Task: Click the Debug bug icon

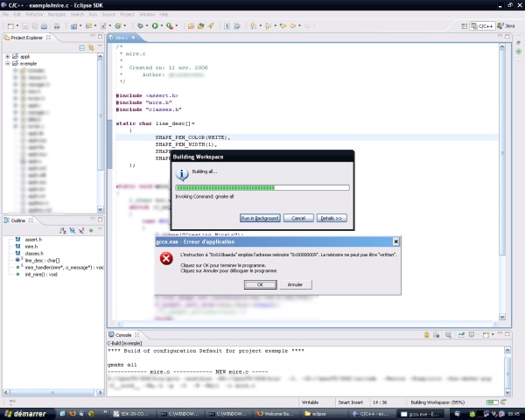Action: [140, 25]
